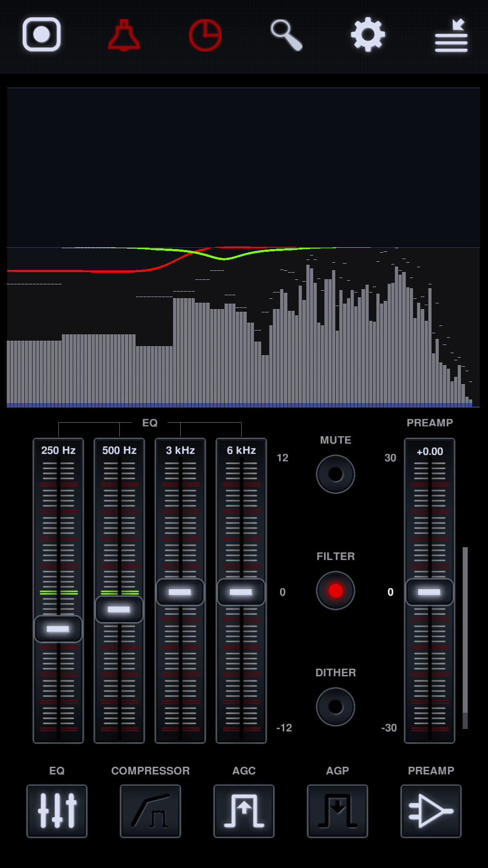
Task: Open the AGP panel icon
Action: click(338, 811)
